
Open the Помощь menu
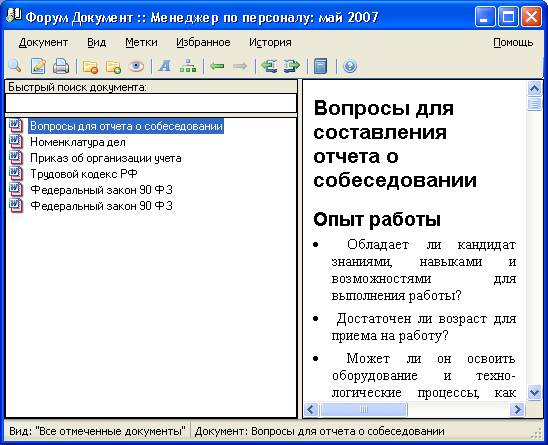click(x=513, y=42)
